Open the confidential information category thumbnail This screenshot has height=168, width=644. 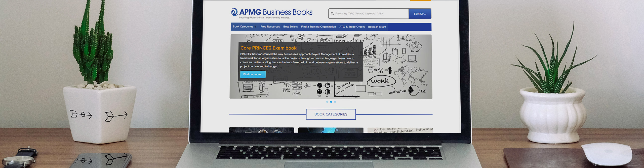[x=400, y=130]
